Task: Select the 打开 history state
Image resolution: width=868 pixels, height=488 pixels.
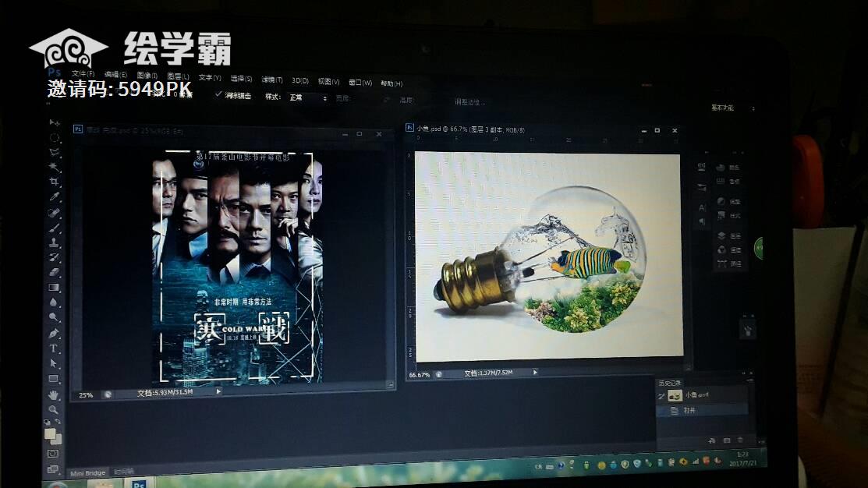Action: [702, 411]
